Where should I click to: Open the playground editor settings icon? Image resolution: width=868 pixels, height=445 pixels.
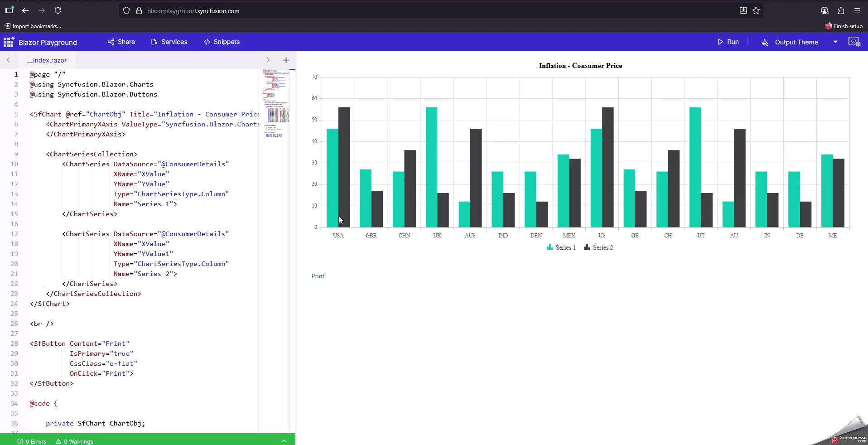coord(854,42)
